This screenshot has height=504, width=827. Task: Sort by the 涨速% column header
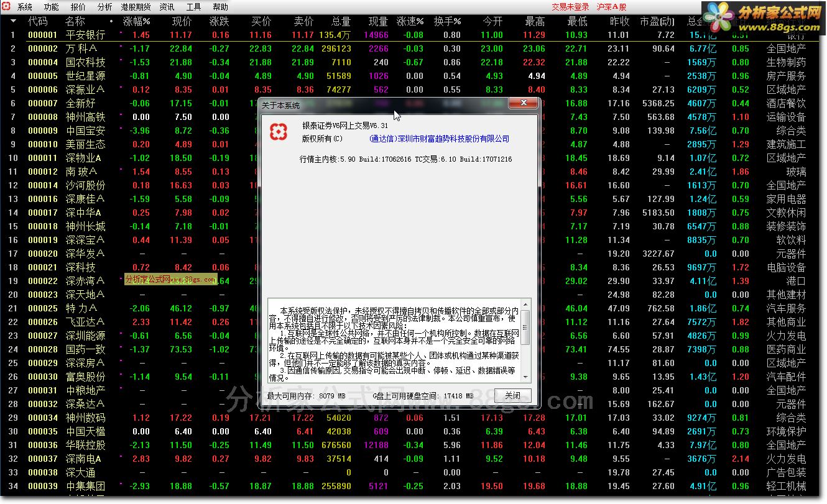point(410,21)
